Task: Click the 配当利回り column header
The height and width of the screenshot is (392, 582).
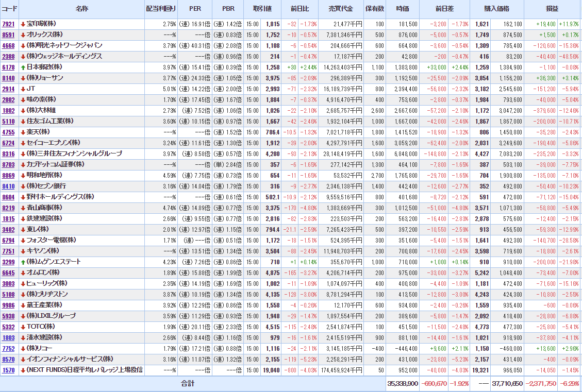Action: point(161,9)
